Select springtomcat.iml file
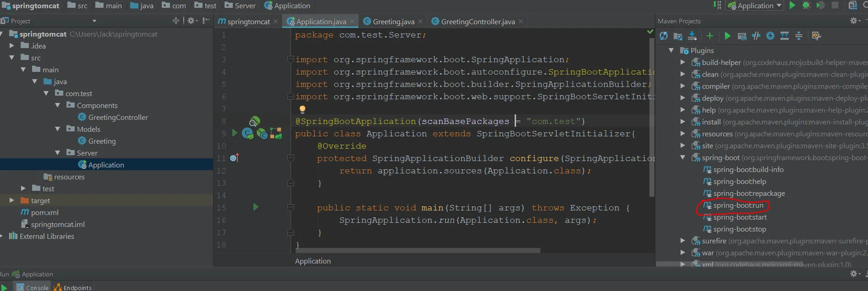Screen dimensions: 868x291 click(53, 224)
